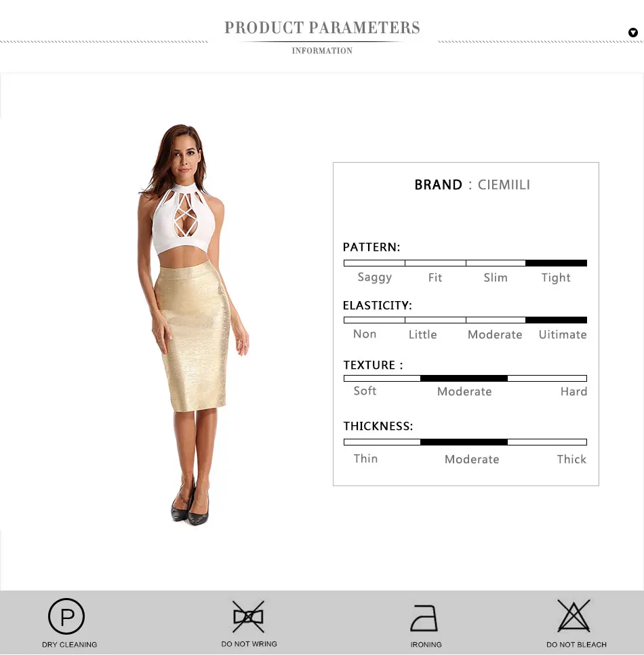Select the Fit segment of Pattern bar
Image resolution: width=644 pixels, height=655 pixels.
click(x=435, y=263)
